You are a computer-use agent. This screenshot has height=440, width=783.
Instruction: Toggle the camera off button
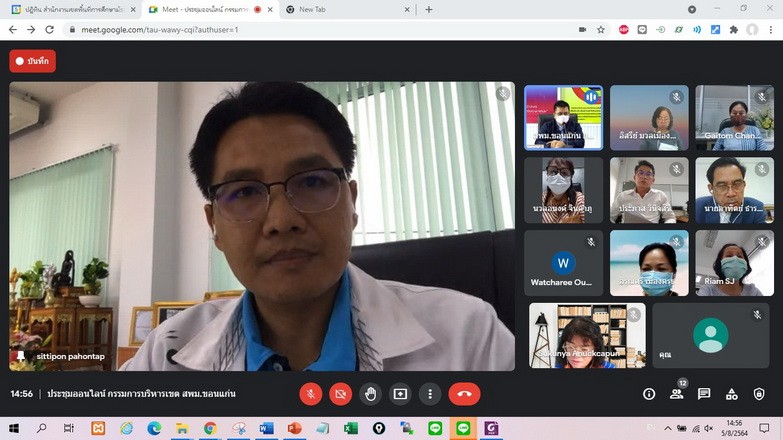click(341, 394)
